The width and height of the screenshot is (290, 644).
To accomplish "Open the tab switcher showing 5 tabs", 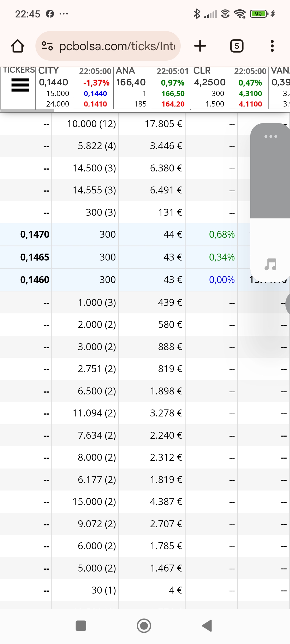I will [237, 46].
